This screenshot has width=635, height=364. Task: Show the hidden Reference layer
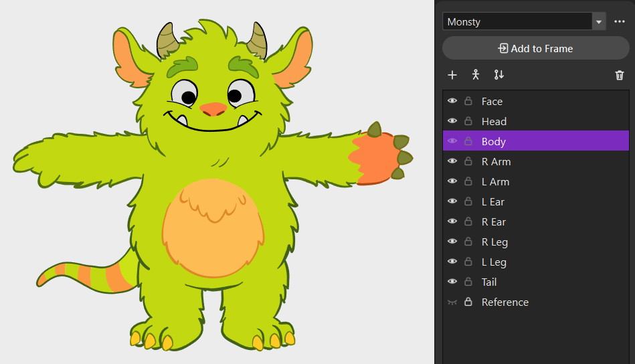[x=452, y=302]
